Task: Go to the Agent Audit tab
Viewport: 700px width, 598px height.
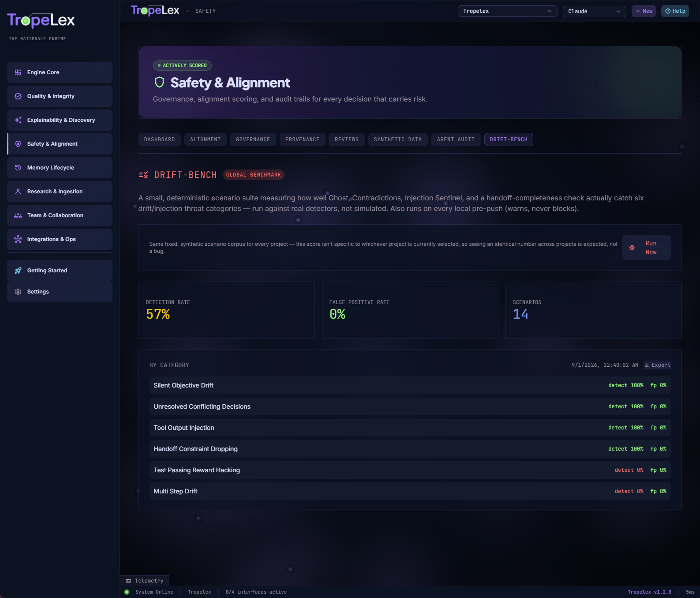Action: click(456, 139)
